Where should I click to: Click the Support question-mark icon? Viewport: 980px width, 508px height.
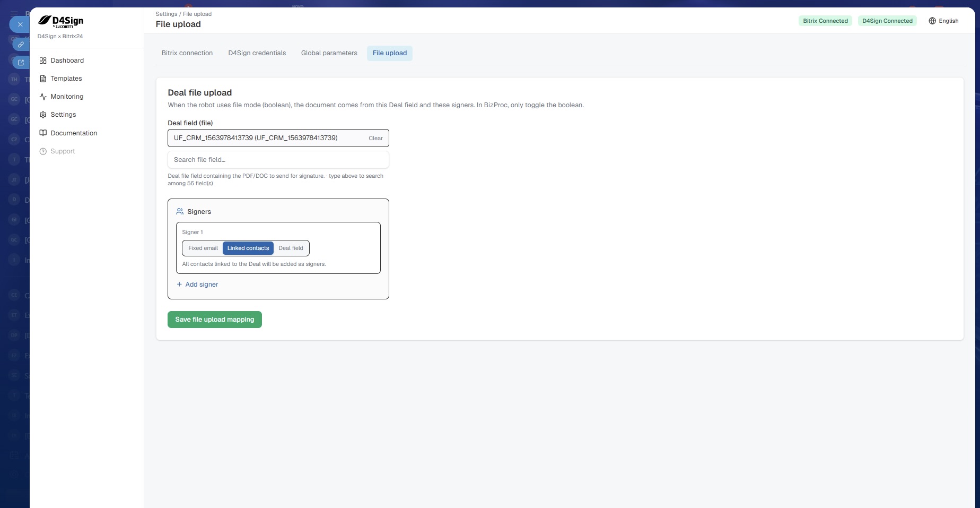pyautogui.click(x=43, y=151)
